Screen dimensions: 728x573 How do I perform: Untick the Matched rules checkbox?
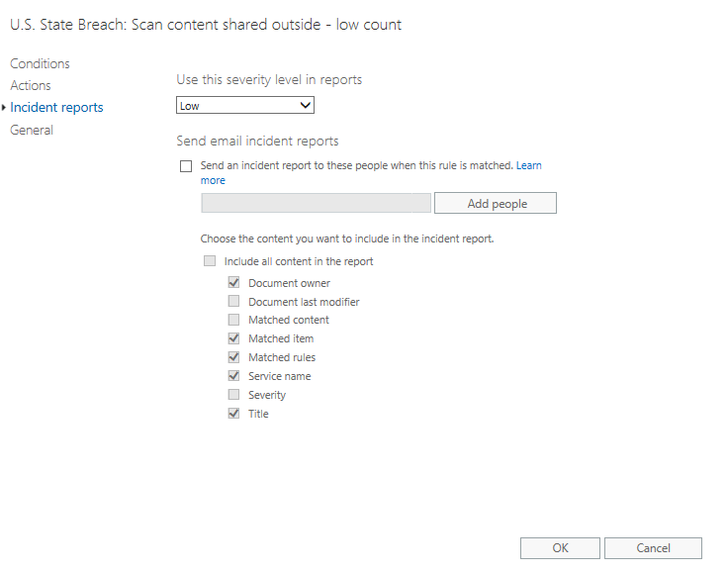(234, 357)
